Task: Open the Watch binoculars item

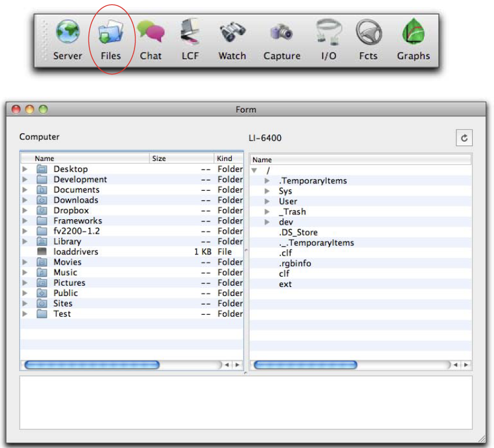Action: tap(232, 40)
